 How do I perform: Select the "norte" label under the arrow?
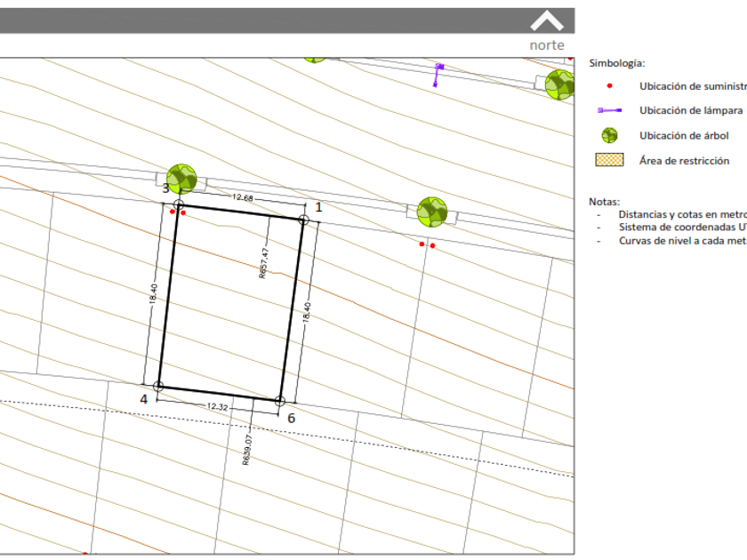coord(547,45)
